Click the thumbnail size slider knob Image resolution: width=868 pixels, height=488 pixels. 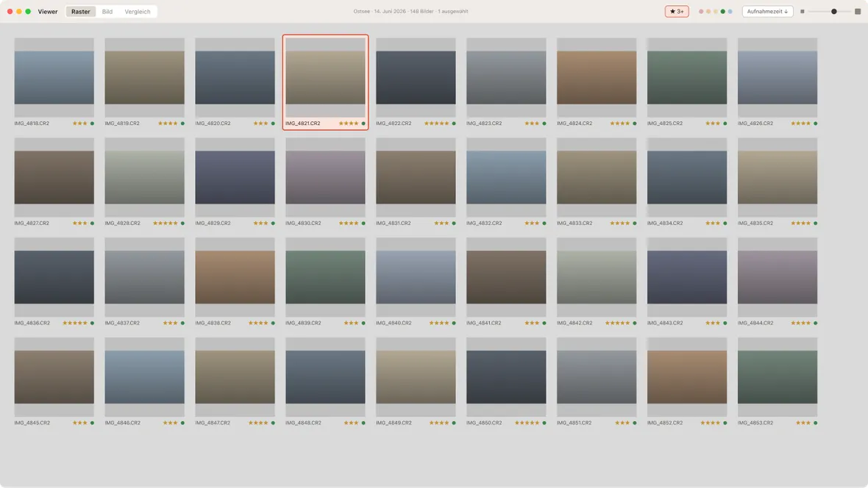tap(834, 12)
